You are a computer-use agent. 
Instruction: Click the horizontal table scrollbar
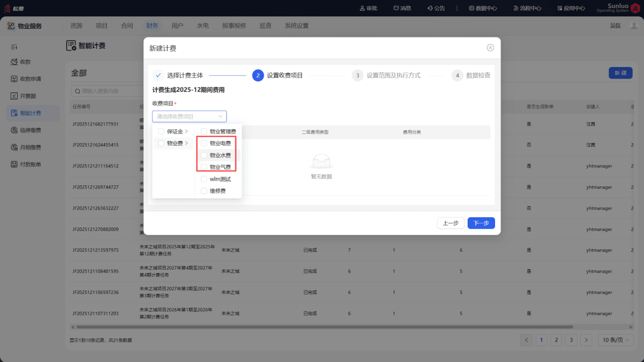pyautogui.click(x=324, y=327)
